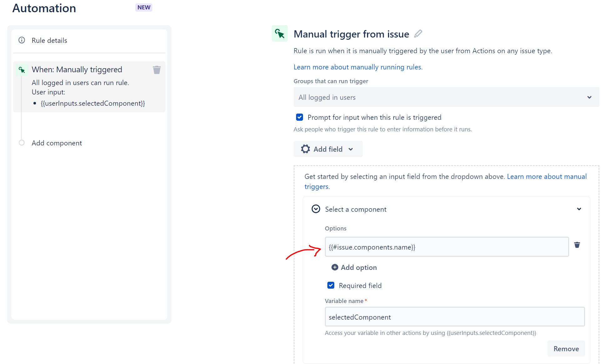The image size is (601, 364).
Task: Click the issue.components.name options field
Action: pyautogui.click(x=446, y=247)
